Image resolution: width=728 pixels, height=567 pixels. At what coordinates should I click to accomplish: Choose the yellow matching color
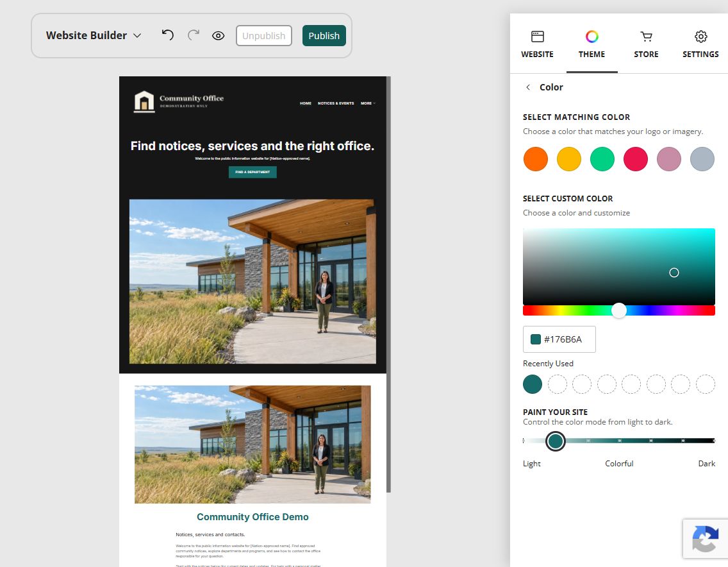(x=569, y=159)
